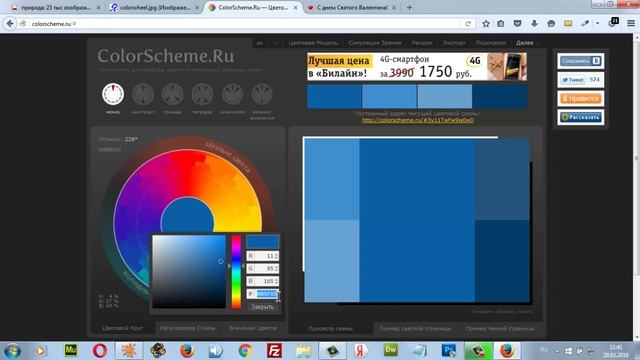Open the permanent colorscheme.ru scheme link
Screen dimensions: 640x360
418,120
